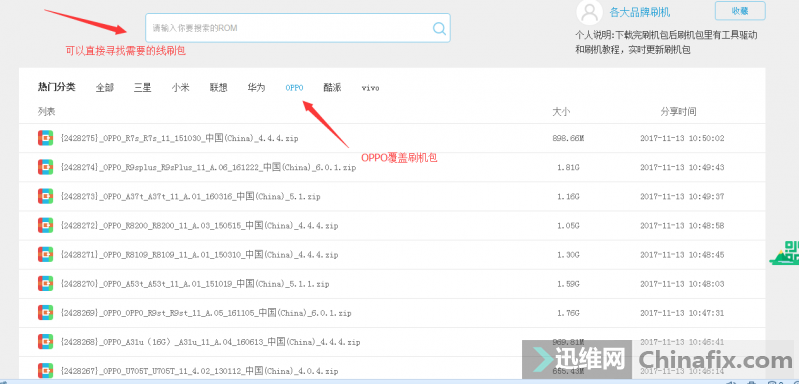Click the 1.76G size value
The height and width of the screenshot is (384, 799).
click(x=569, y=312)
